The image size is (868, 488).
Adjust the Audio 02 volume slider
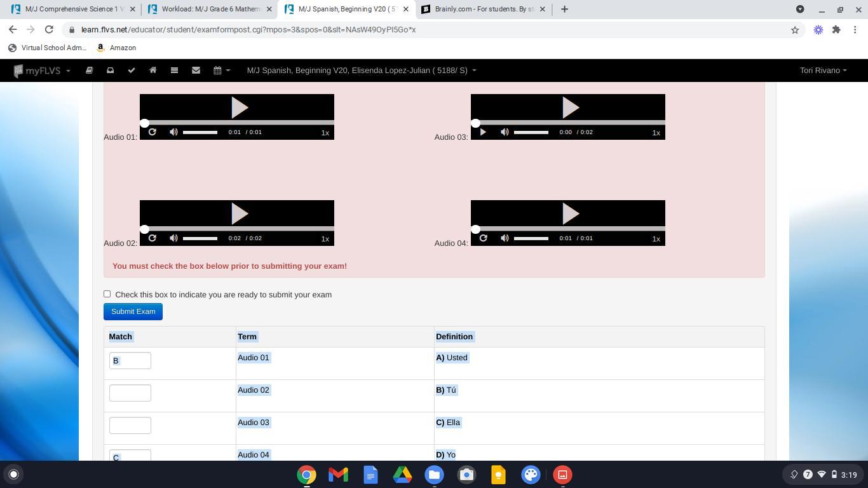(x=200, y=238)
